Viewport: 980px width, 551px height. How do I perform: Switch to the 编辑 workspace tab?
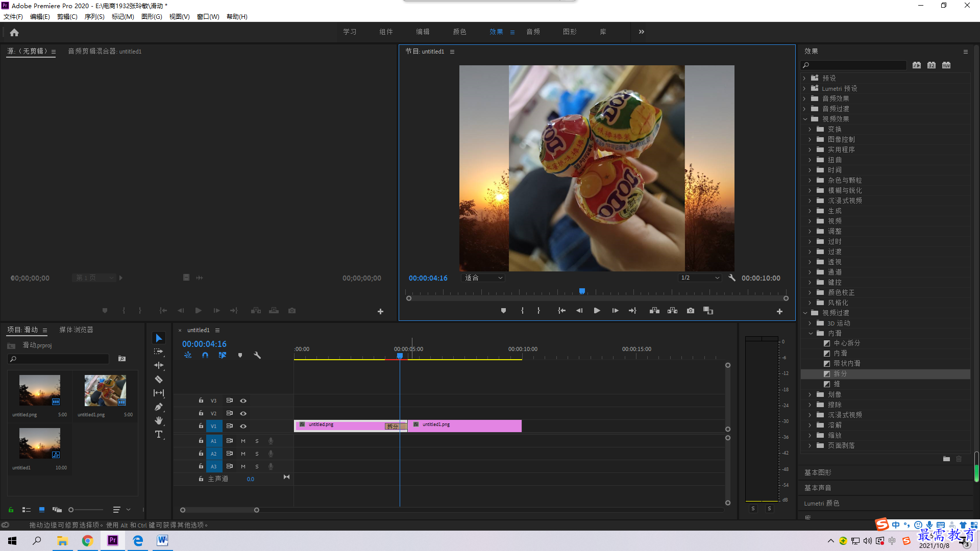click(423, 32)
